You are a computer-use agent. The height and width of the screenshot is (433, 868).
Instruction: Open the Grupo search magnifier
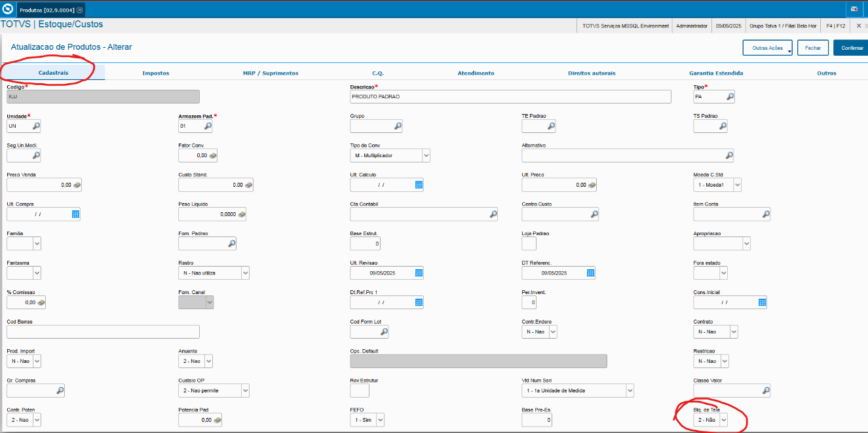point(397,126)
